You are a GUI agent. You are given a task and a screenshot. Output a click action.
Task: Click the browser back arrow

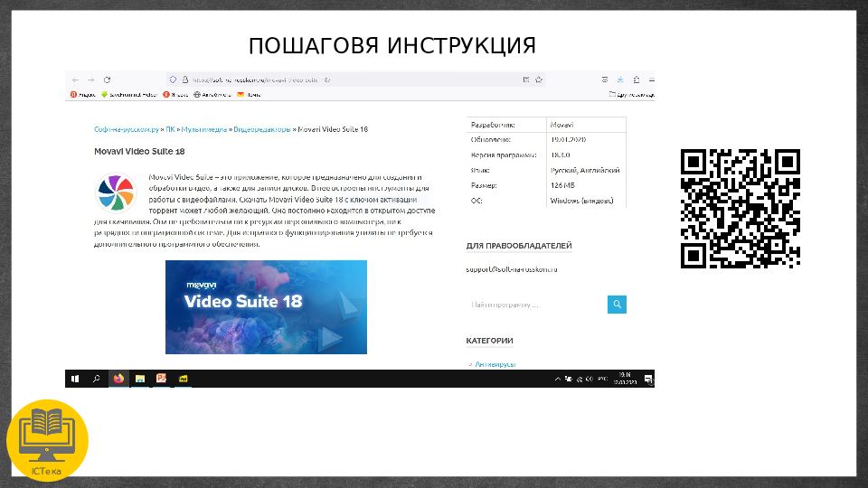(75, 80)
